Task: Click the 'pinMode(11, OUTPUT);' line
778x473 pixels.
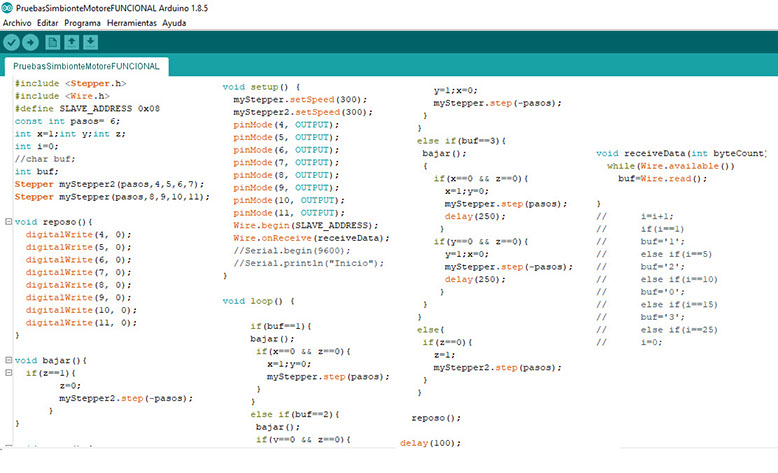Action: coord(289,212)
